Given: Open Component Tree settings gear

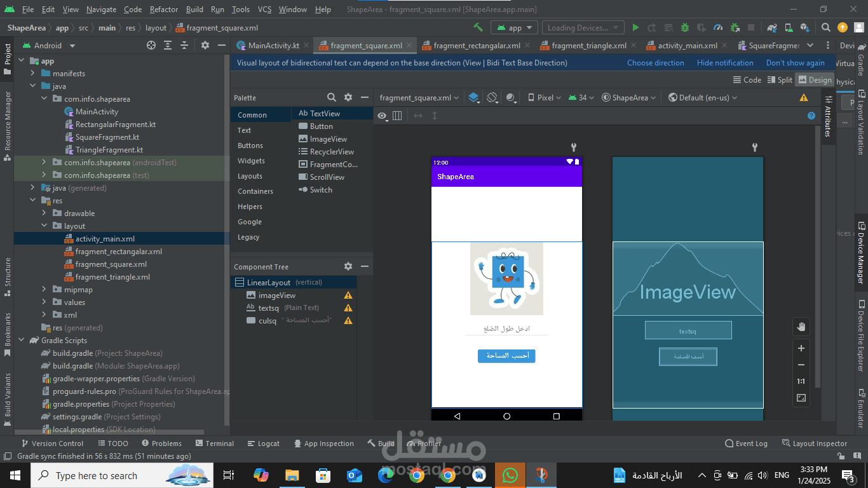Looking at the screenshot, I should coord(348,266).
